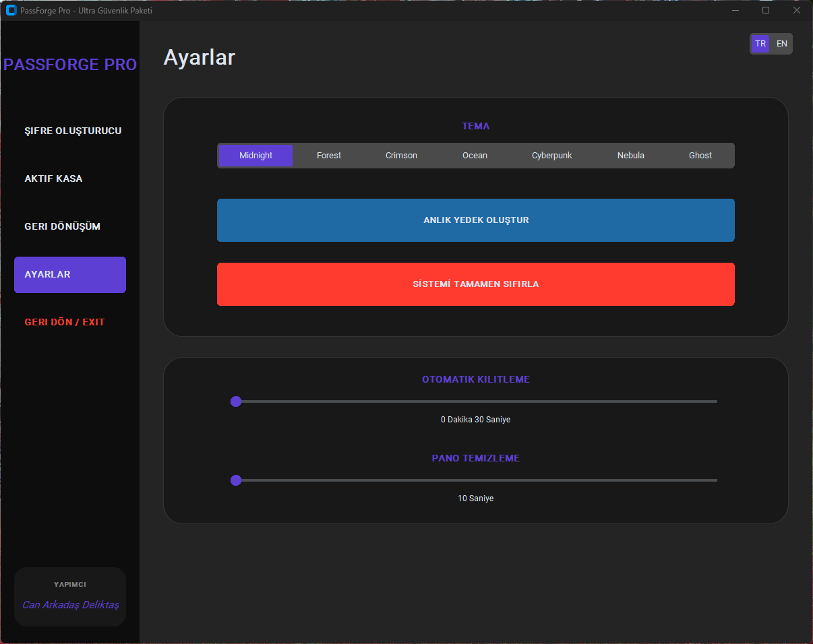The height and width of the screenshot is (644, 813).
Task: Select the Nebula theme
Action: point(630,155)
